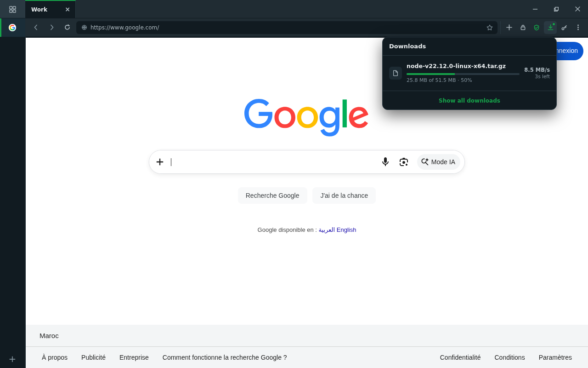This screenshot has width=588, height=368.
Task: Click the plus icon in the toolbar
Action: coord(509,28)
